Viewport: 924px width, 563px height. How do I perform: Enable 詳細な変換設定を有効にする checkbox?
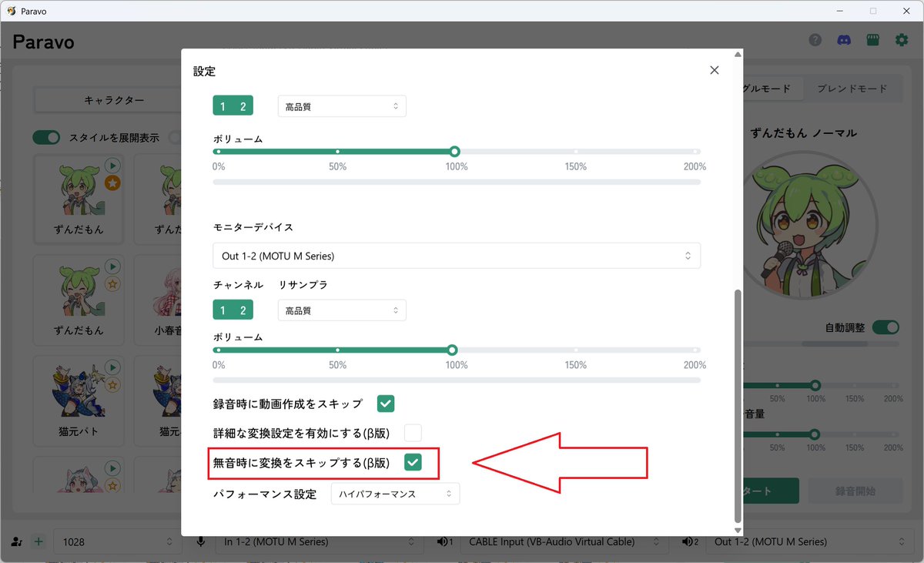click(413, 432)
